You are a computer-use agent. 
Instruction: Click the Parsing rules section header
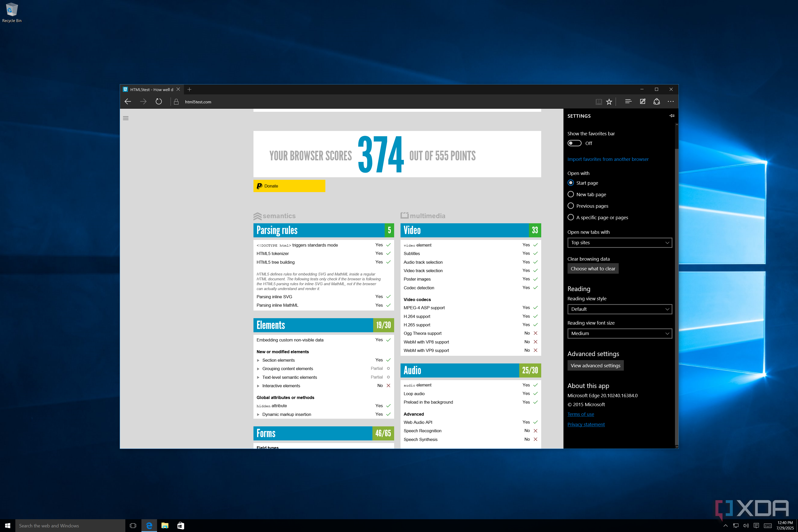click(323, 230)
